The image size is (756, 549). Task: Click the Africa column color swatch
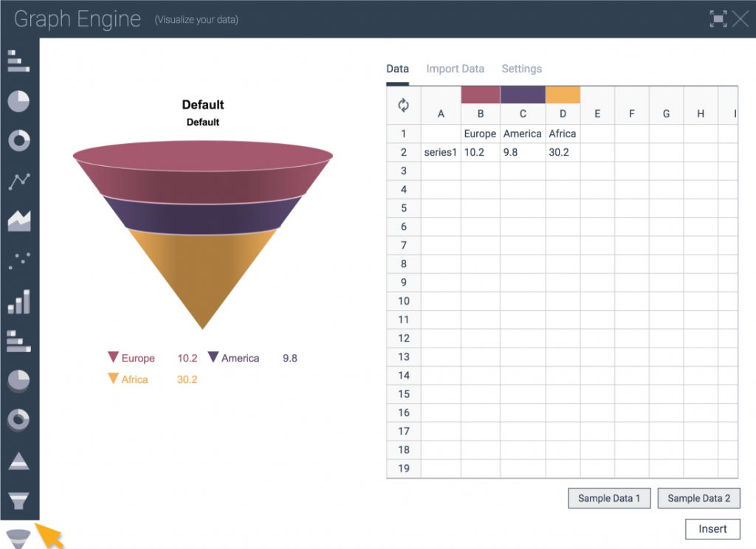[563, 94]
